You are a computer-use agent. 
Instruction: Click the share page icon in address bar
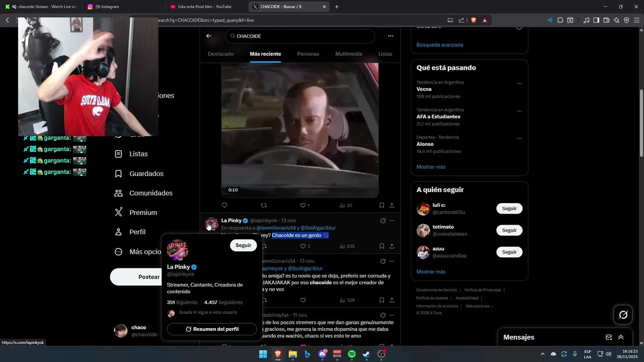pos(461,20)
